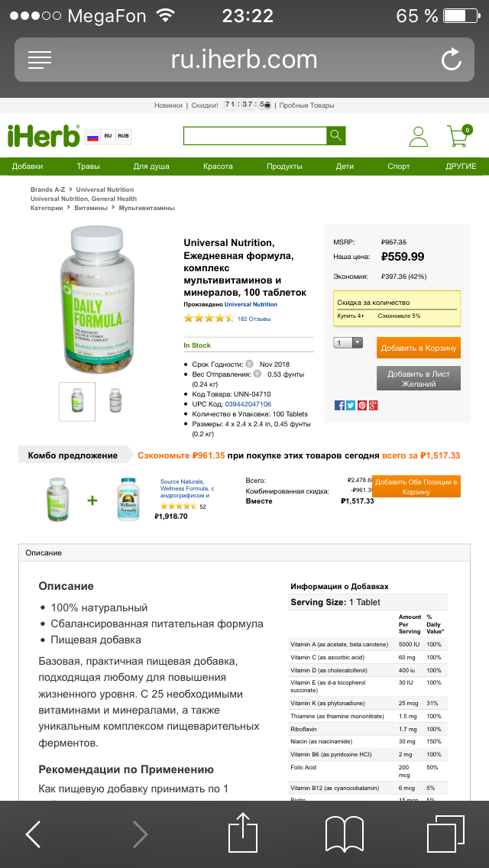The image size is (489, 868).
Task: Open the 182 Отзывы reviews link
Action: click(x=254, y=319)
